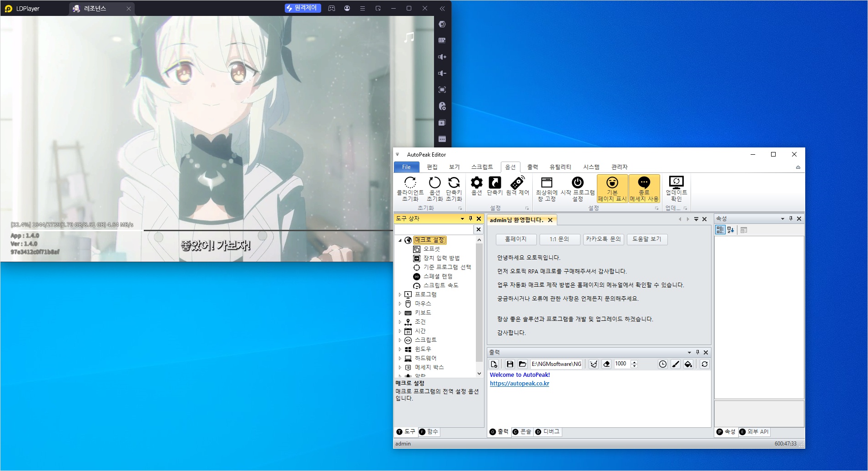Click LDPlayer keyboard mapping sidebar icon
Screen dimensions: 868x471
(442, 41)
